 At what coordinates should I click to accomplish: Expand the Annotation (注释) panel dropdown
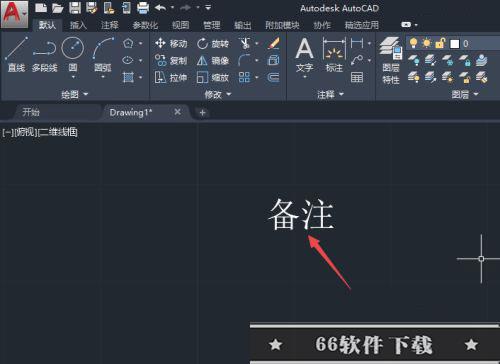[330, 95]
